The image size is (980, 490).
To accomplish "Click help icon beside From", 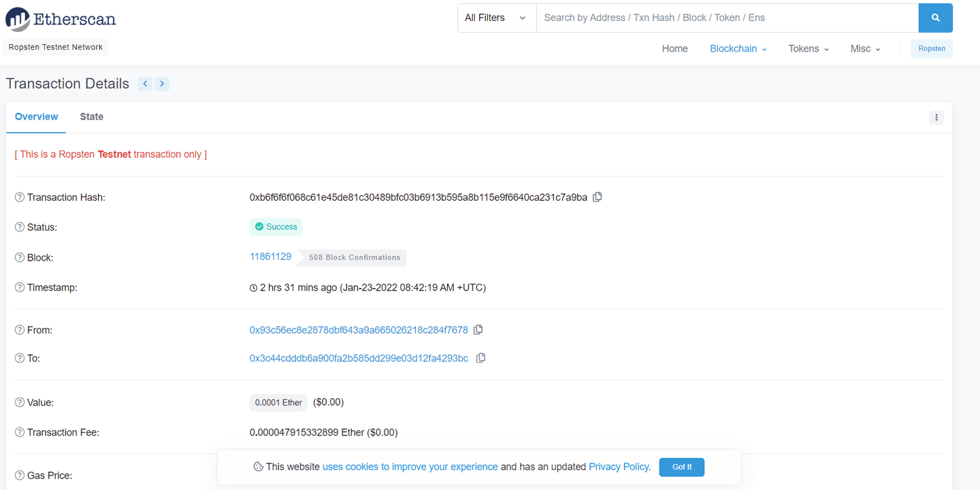I will 20,330.
